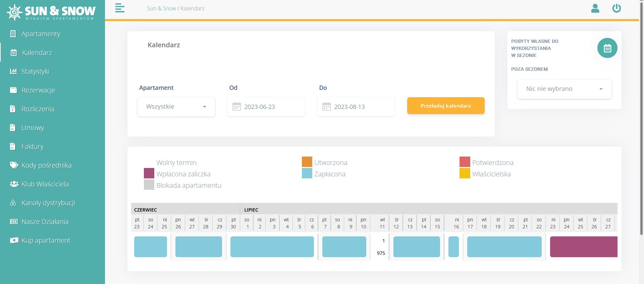Select the purple reservation block in calendar
Image resolution: width=644 pixels, height=284 pixels.
(x=583, y=247)
